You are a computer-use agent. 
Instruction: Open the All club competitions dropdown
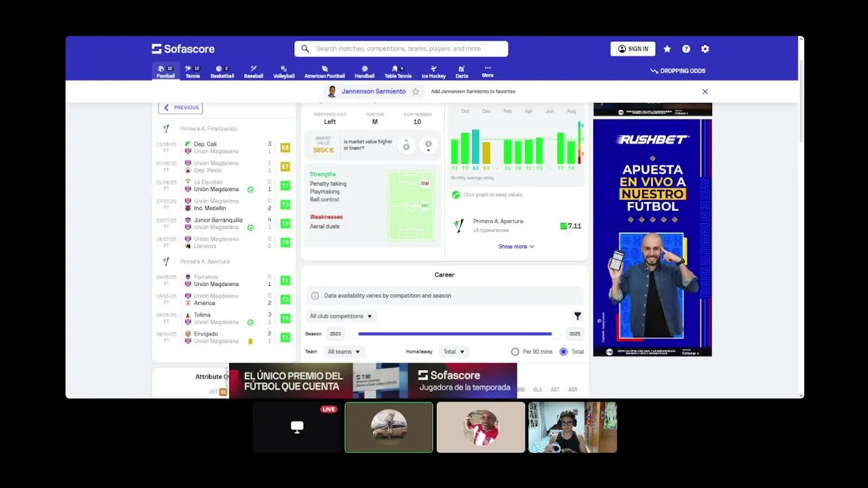tap(341, 316)
